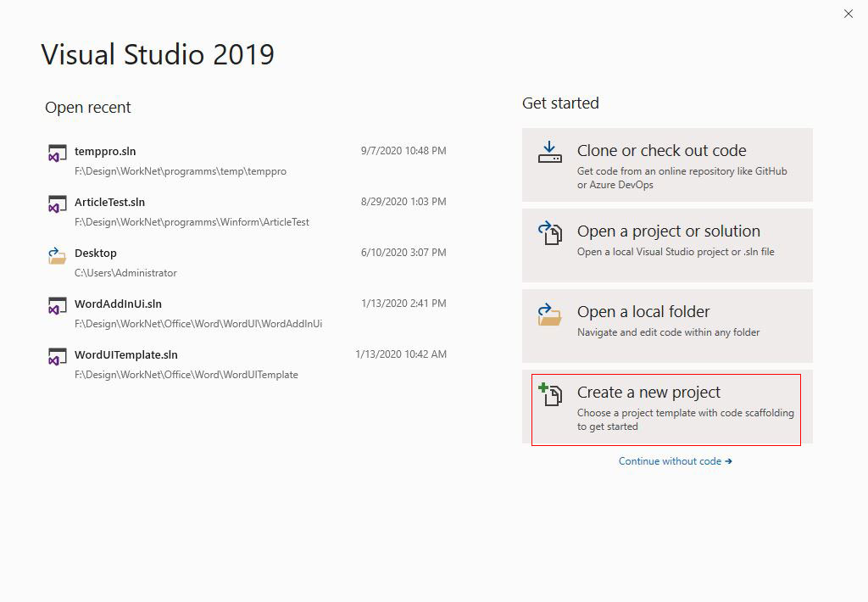
Task: Click the solution icon beside ArticleTest.sln
Action: click(x=58, y=203)
